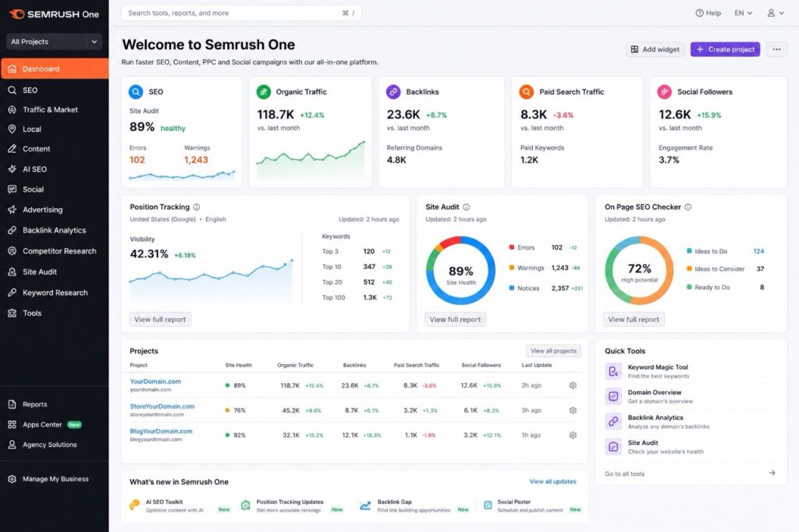Open the user account menu

coord(776,12)
